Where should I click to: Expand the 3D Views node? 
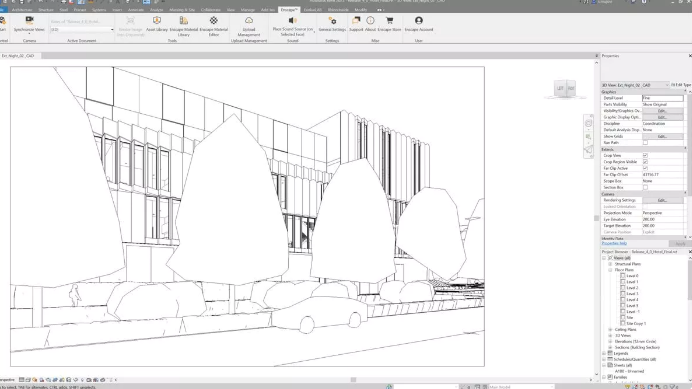[x=610, y=336]
